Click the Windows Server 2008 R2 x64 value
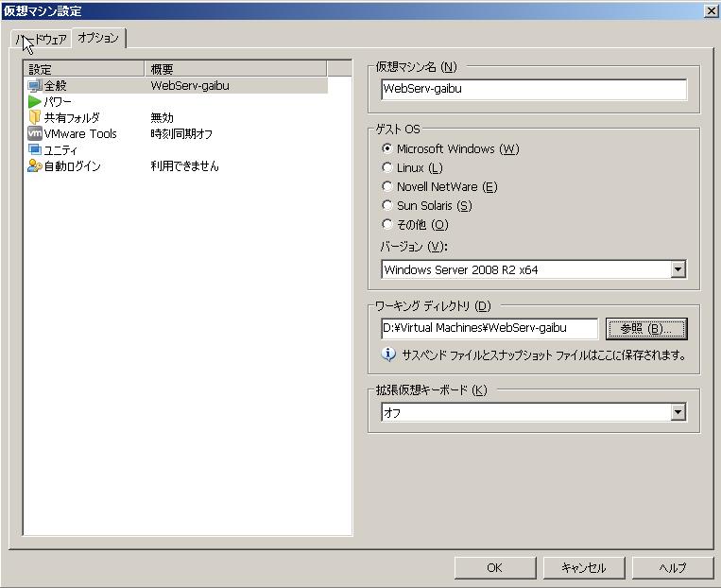 (461, 269)
